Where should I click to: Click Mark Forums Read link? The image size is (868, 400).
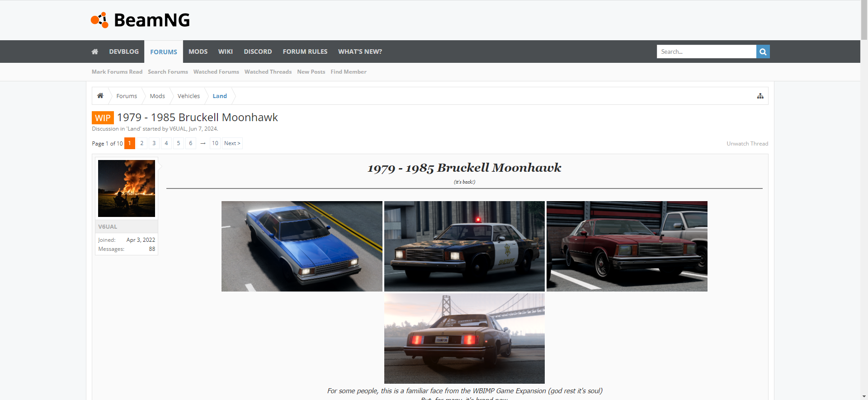coord(117,72)
